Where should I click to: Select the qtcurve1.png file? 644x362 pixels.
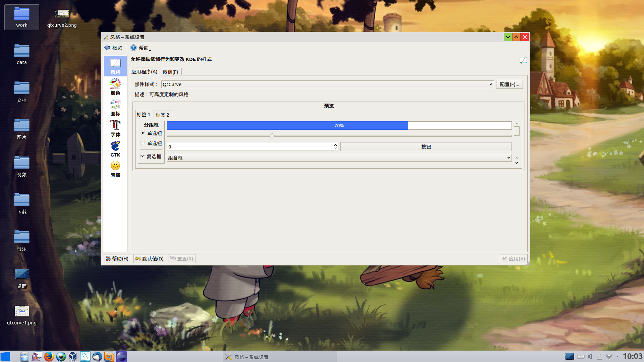(22, 315)
